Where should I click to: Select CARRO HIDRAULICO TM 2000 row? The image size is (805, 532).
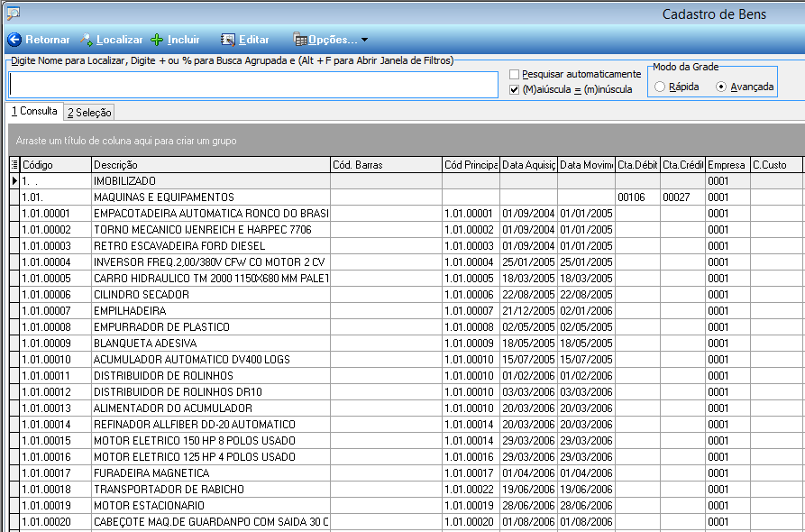(x=407, y=279)
